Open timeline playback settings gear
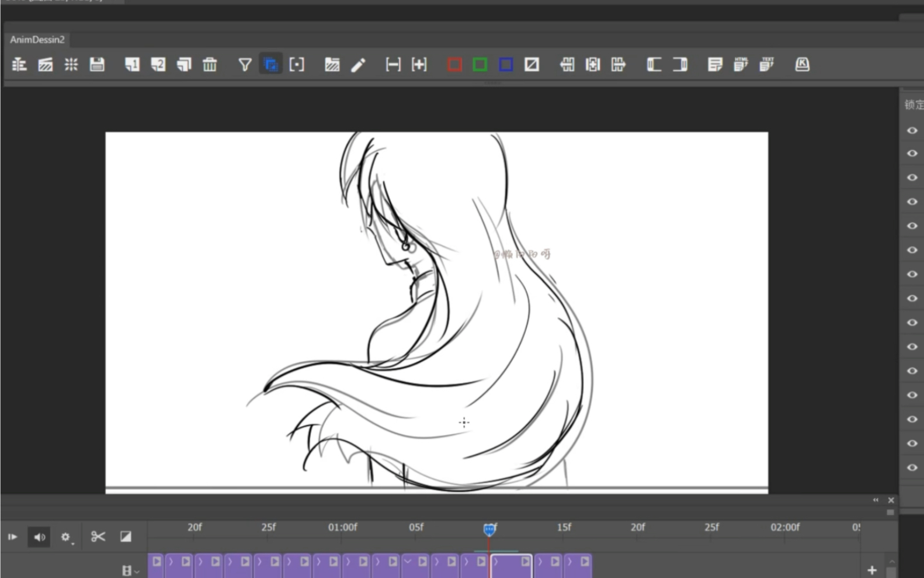This screenshot has width=924, height=578. coord(66,537)
